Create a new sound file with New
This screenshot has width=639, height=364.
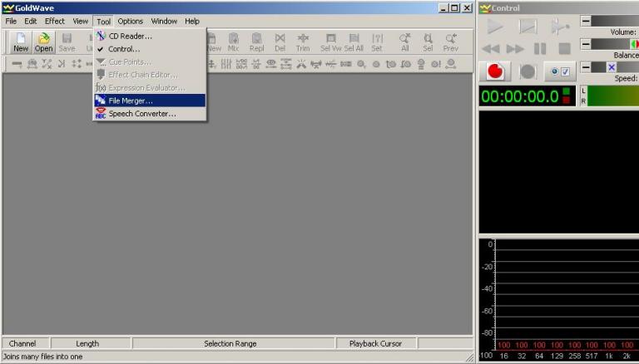coord(21,42)
